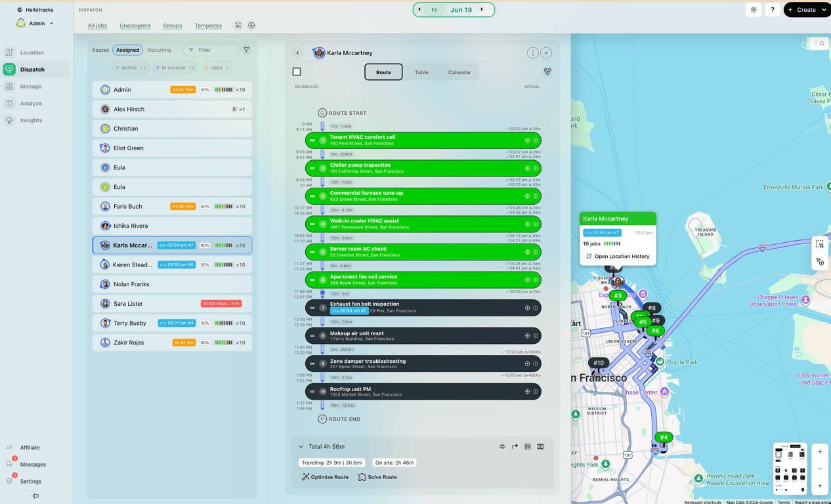The width and height of the screenshot is (831, 504).
Task: Select the map area selection tool
Action: pos(820,244)
